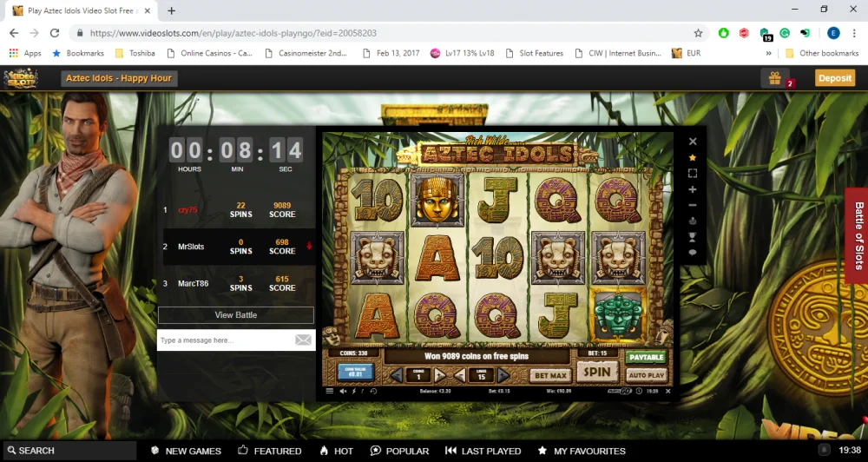
Task: Open Chrome profile avatar E
Action: click(833, 33)
